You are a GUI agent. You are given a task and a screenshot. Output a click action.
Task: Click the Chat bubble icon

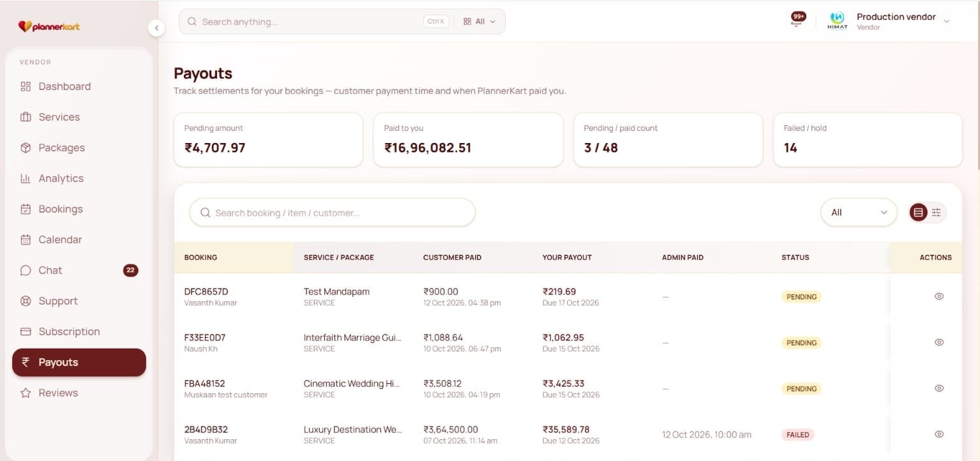point(26,270)
